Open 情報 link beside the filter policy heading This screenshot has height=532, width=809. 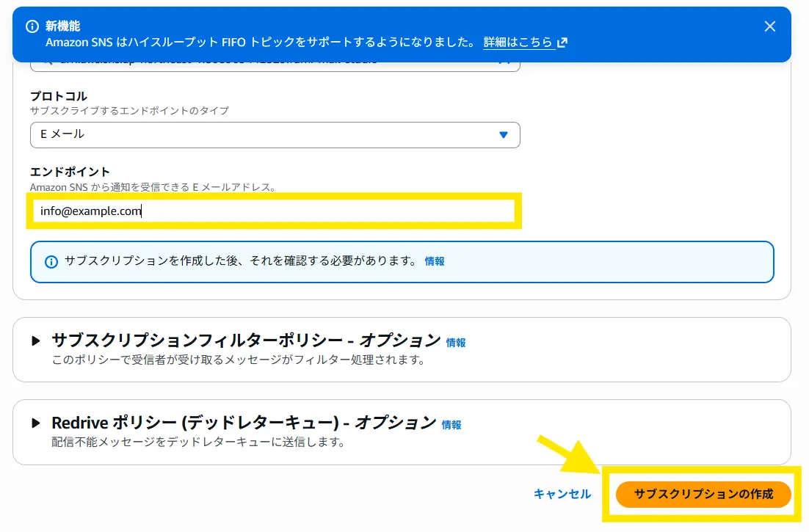click(456, 343)
